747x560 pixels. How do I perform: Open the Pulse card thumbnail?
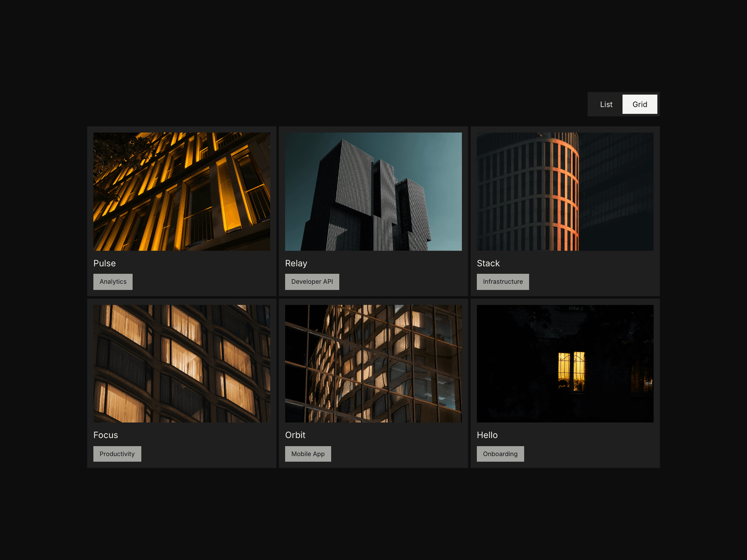pyautogui.click(x=182, y=191)
